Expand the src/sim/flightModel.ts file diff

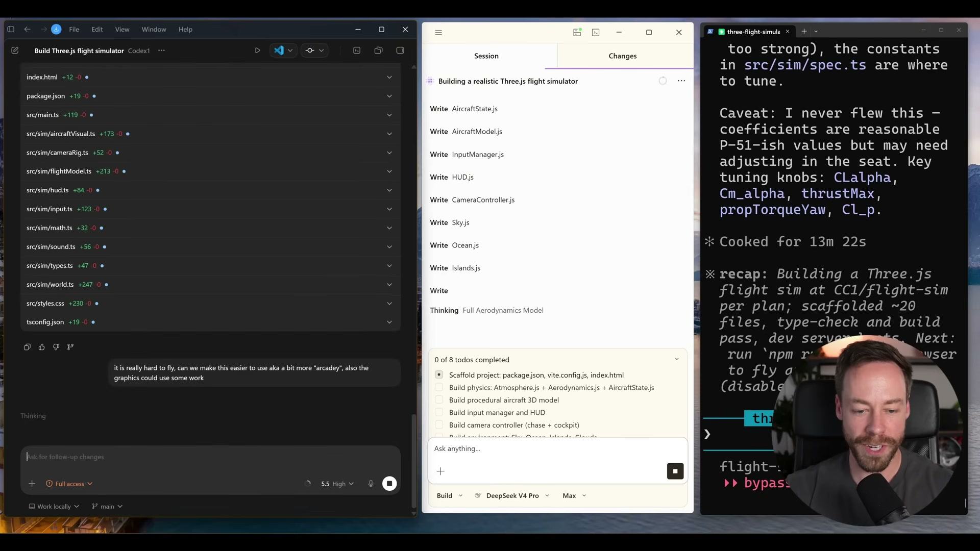[x=389, y=171]
